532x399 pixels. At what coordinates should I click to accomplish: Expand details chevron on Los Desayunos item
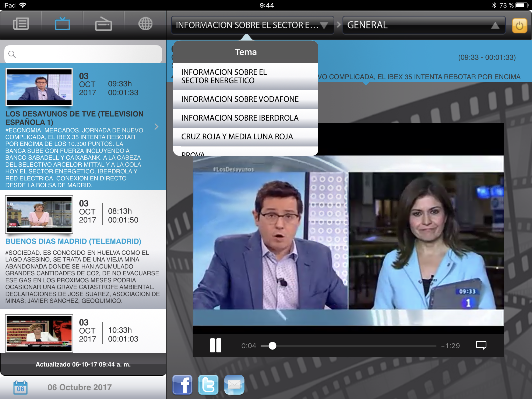coord(156,127)
